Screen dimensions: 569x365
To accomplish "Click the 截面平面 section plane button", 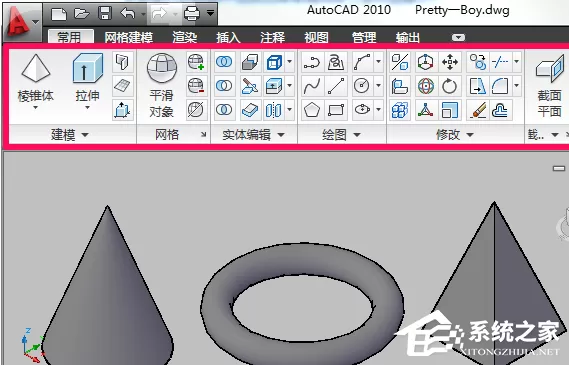I will (x=549, y=85).
